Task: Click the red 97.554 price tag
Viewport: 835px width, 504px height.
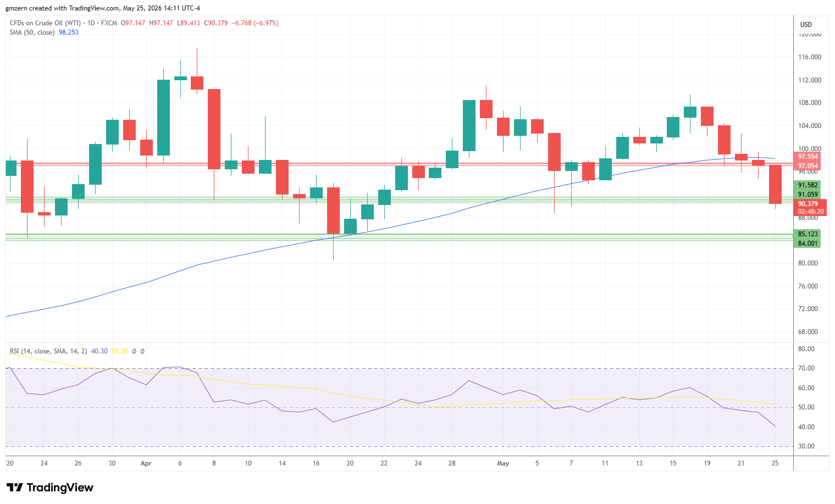Action: click(x=808, y=157)
